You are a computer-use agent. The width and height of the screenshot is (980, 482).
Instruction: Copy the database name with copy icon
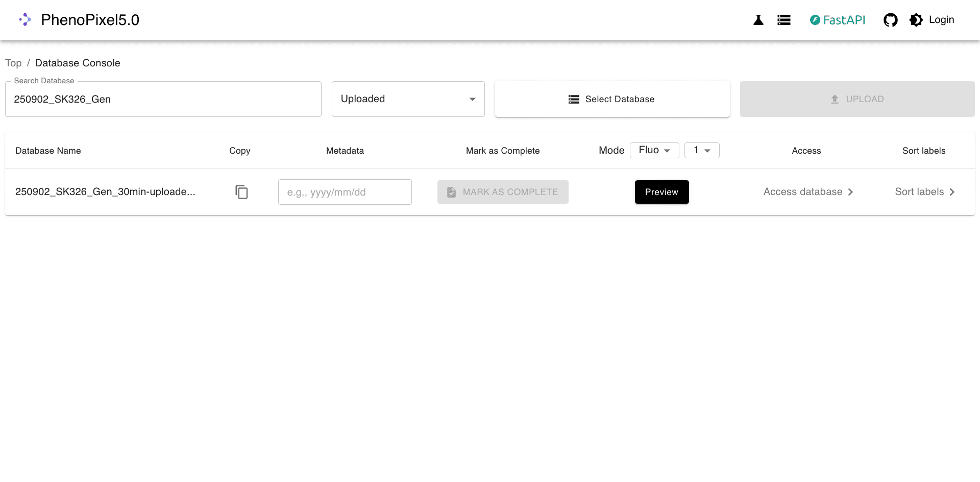tap(241, 192)
